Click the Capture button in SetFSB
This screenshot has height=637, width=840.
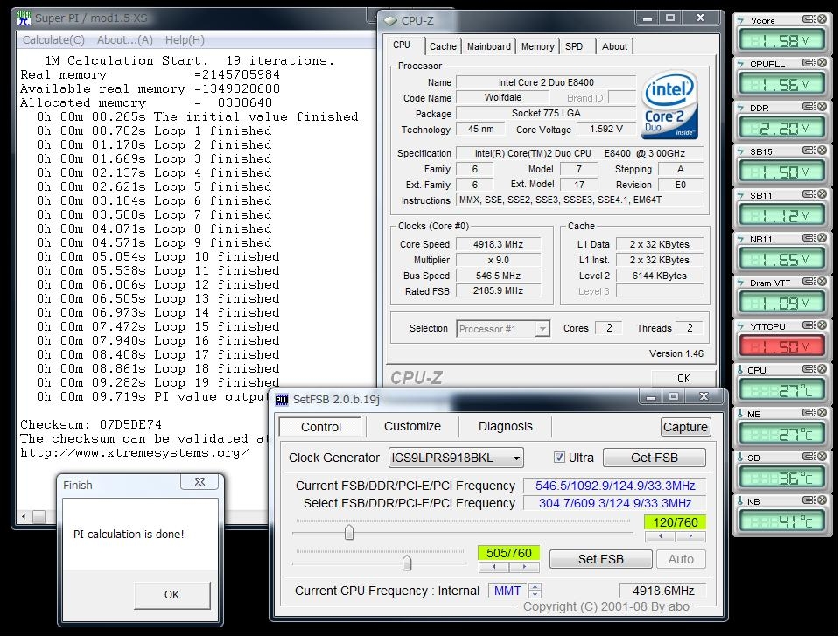click(685, 427)
